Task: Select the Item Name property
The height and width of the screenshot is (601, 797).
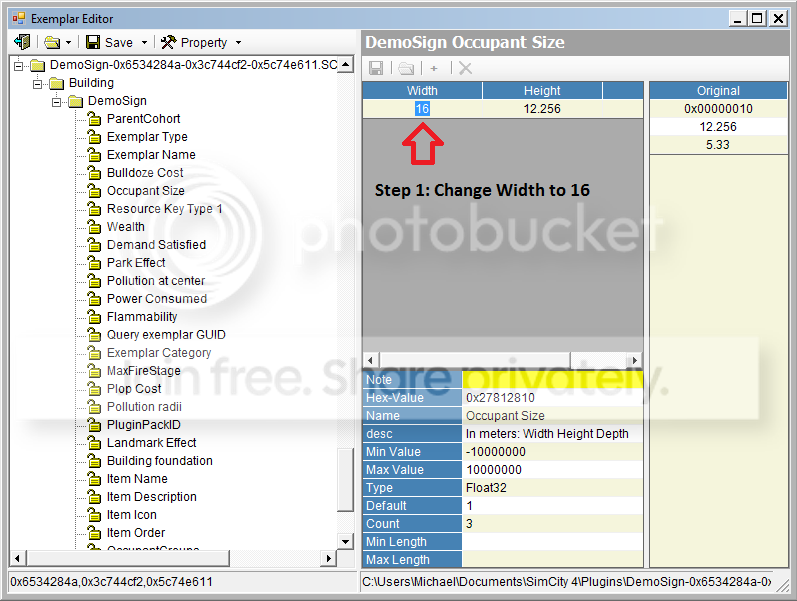Action: click(x=137, y=479)
